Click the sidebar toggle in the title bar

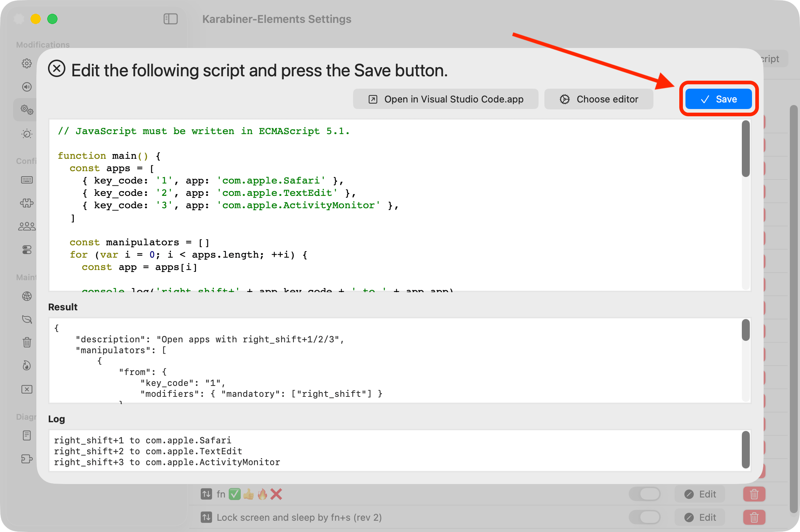(171, 19)
